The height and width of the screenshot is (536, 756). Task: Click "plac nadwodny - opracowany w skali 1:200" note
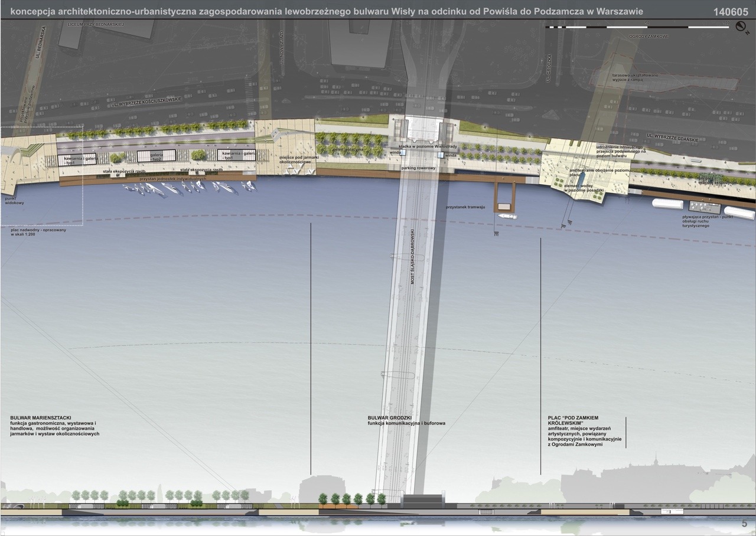tap(38, 232)
